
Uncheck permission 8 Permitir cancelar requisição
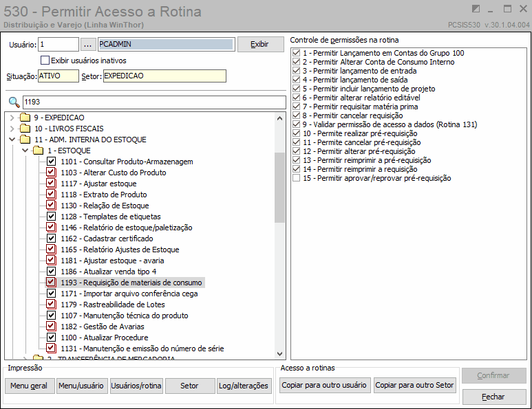point(296,115)
